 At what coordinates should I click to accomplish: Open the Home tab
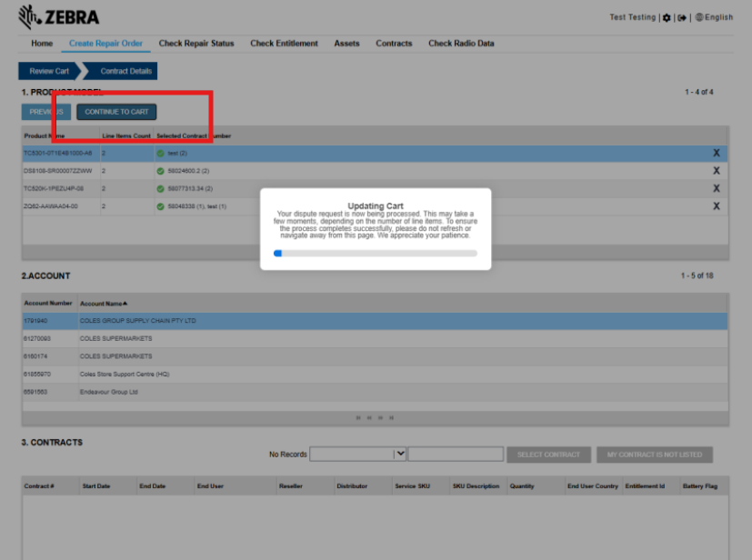(42, 43)
